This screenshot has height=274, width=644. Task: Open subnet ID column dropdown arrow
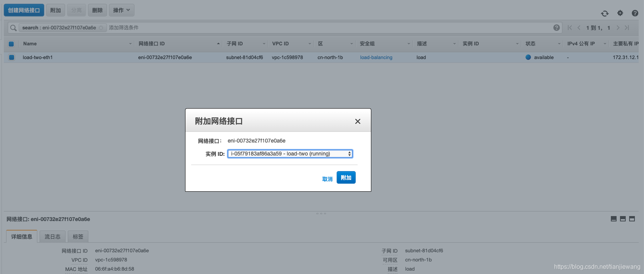[x=264, y=44]
